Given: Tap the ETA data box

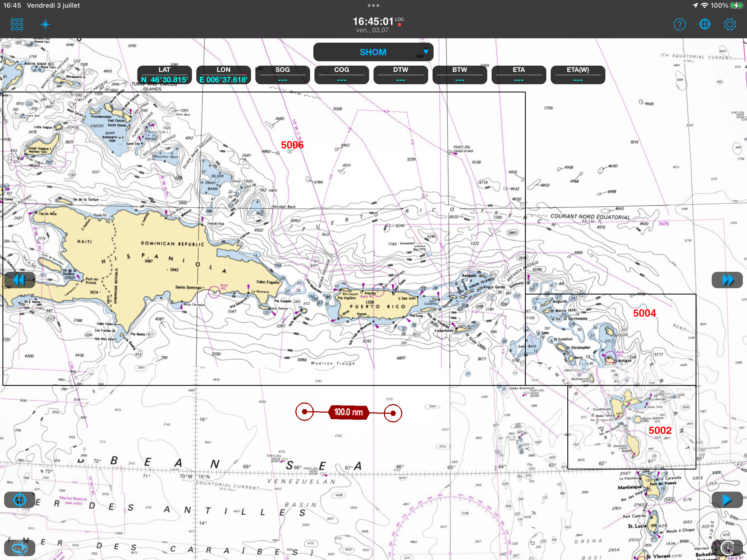Looking at the screenshot, I should point(519,75).
